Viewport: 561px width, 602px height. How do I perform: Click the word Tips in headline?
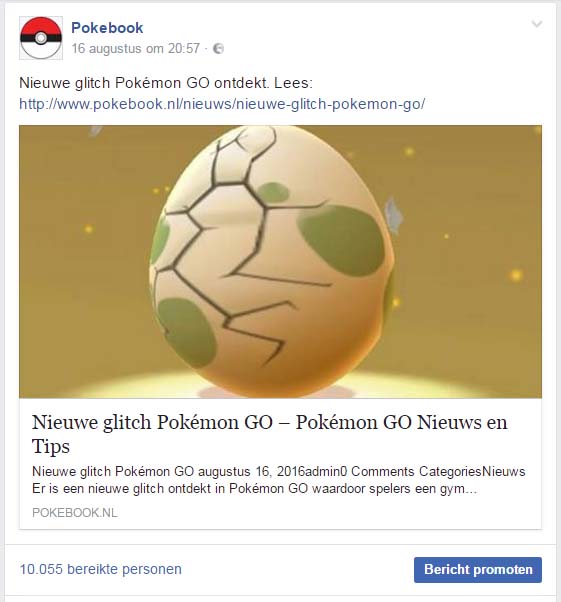[x=51, y=446]
